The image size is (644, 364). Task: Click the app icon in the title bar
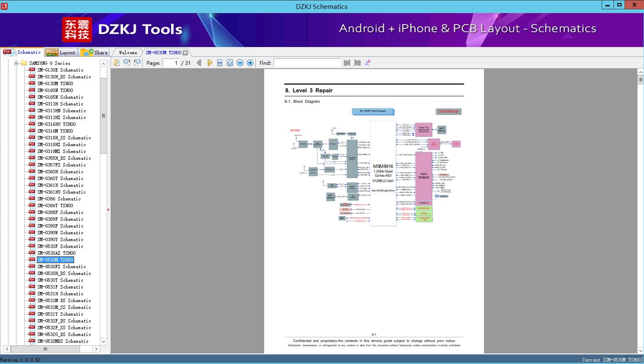pos(4,6)
